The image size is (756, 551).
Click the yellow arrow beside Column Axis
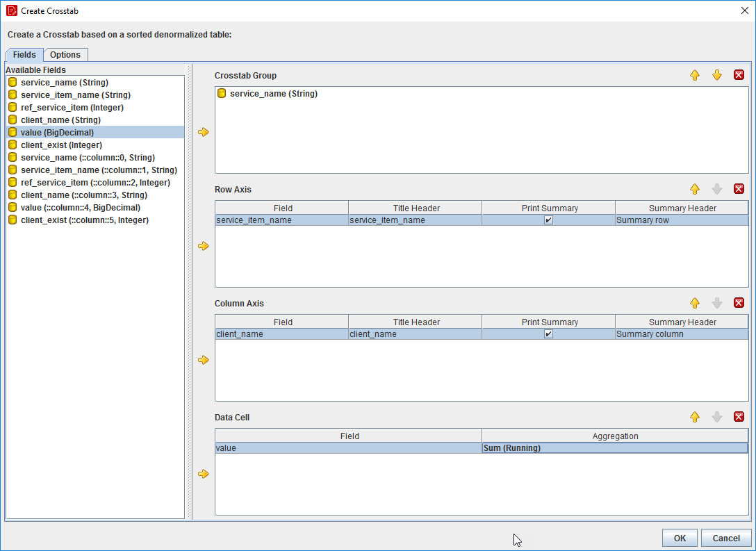pos(202,359)
